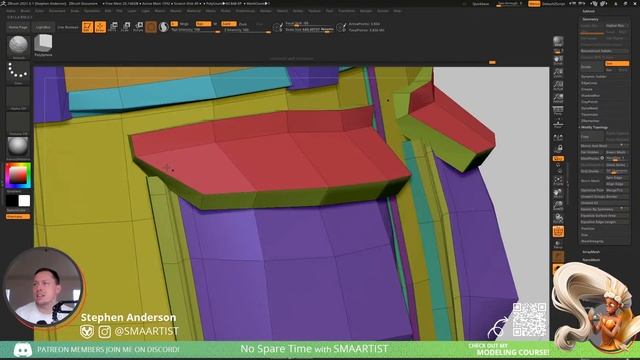Click right shelf Rotate icon

[558, 219]
